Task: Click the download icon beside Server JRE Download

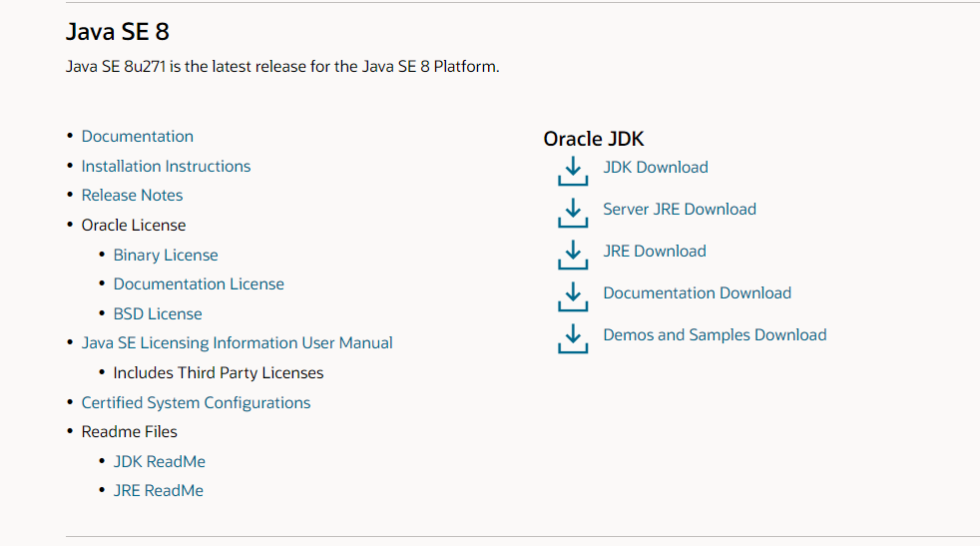Action: pos(573,213)
